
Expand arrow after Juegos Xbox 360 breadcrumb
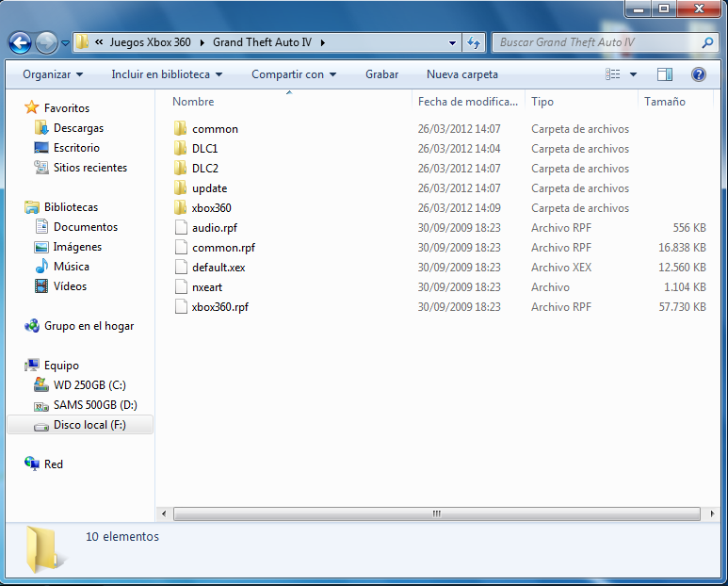click(x=202, y=42)
